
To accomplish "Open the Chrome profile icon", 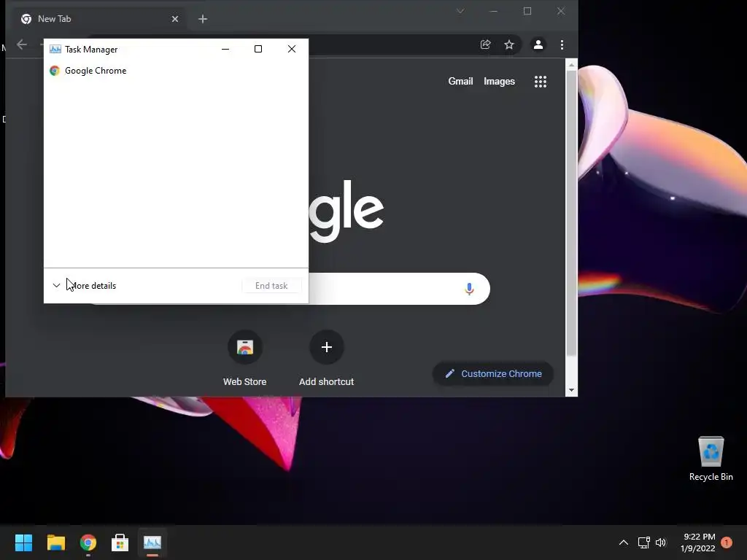I will coord(538,44).
